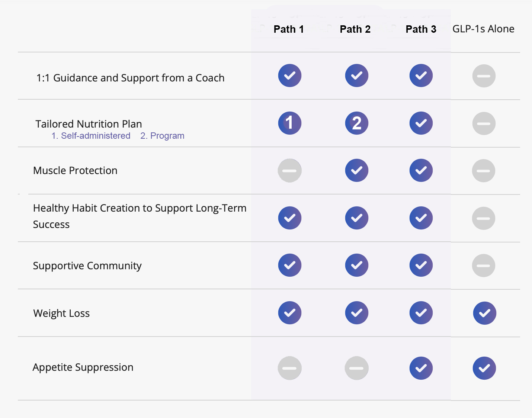
Task: Select the GLP-1s Alone column header
Action: click(483, 29)
